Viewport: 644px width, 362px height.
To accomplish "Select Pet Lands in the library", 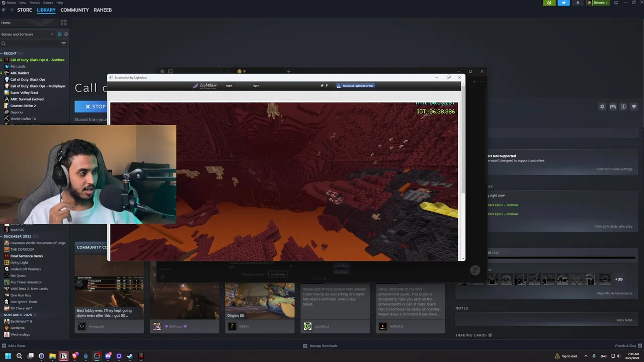I will coord(18,66).
